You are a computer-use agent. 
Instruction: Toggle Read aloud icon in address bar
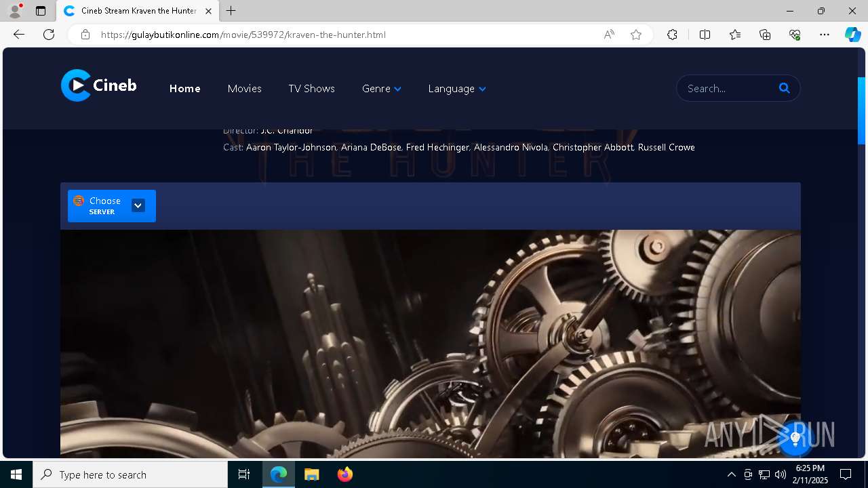[609, 35]
